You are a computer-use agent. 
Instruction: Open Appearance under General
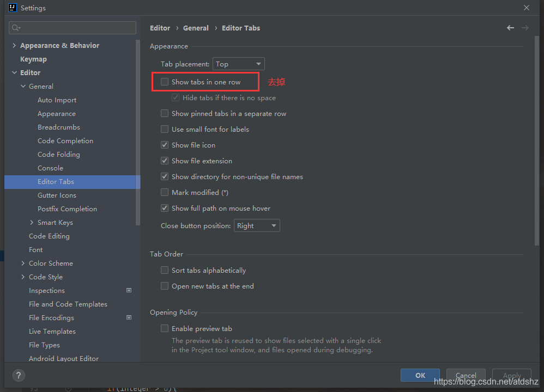tap(57, 114)
